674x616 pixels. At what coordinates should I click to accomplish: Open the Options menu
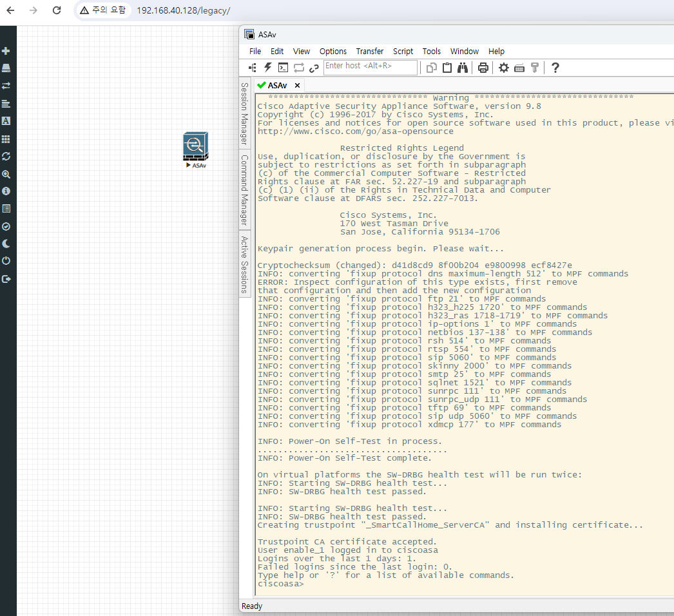click(332, 51)
